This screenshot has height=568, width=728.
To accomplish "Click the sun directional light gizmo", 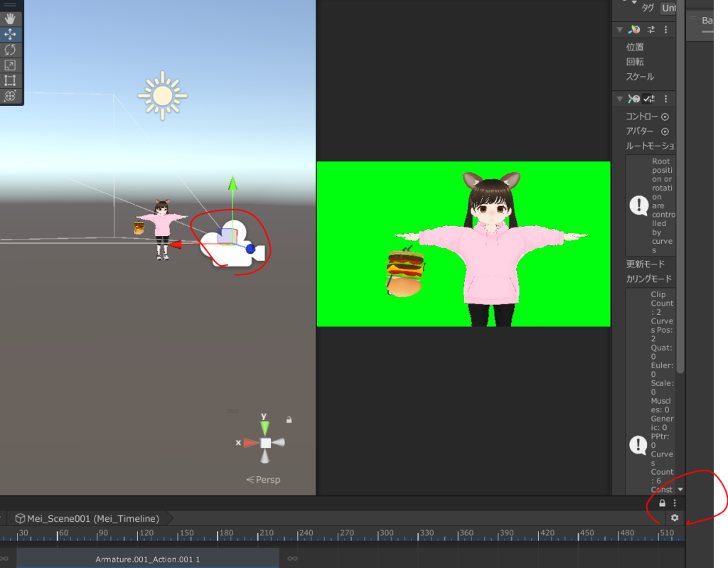I will [163, 95].
